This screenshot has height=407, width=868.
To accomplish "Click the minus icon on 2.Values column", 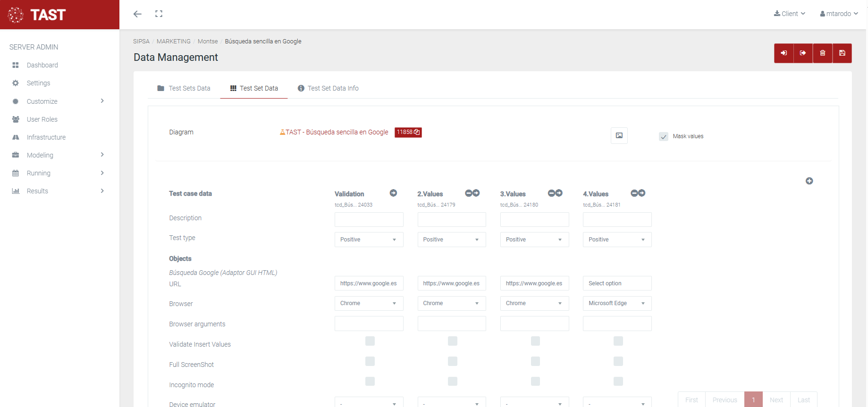I will click(x=469, y=193).
